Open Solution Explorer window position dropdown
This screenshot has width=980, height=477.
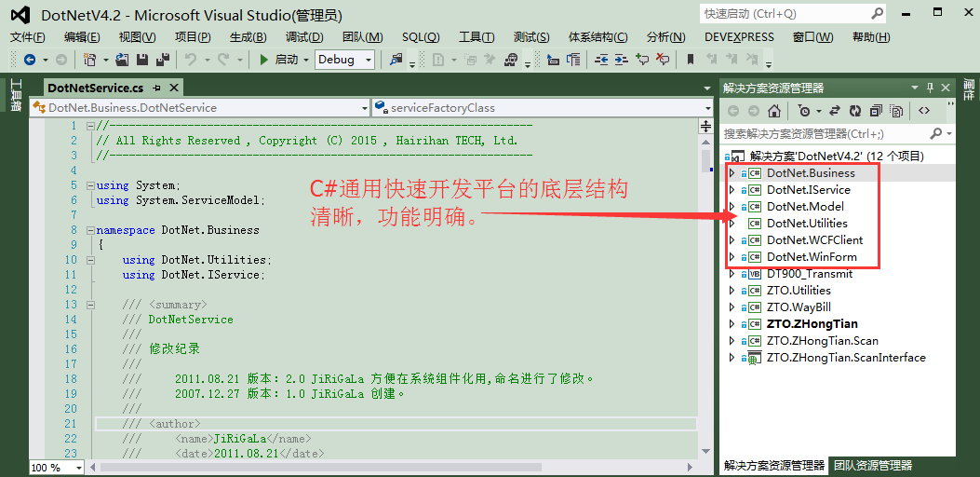914,88
